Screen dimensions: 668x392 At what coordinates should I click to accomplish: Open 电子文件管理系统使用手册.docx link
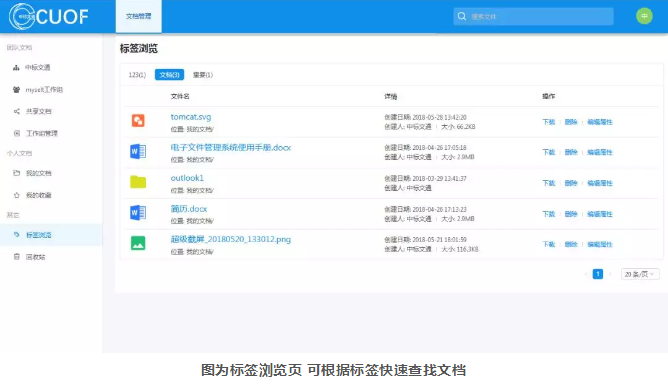[230, 147]
